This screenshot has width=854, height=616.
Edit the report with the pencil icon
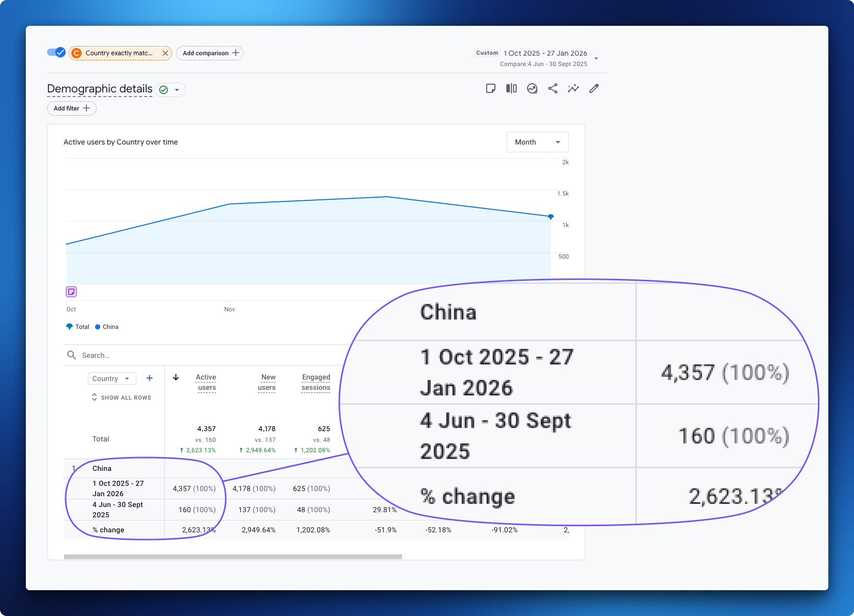coord(594,88)
